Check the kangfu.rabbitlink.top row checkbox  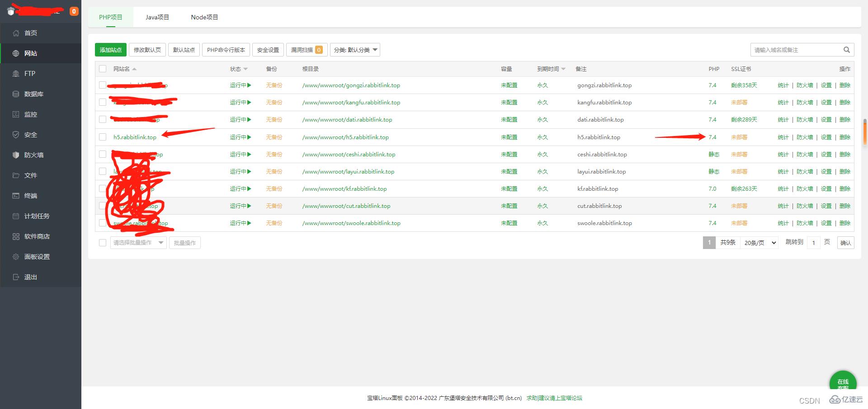click(103, 102)
